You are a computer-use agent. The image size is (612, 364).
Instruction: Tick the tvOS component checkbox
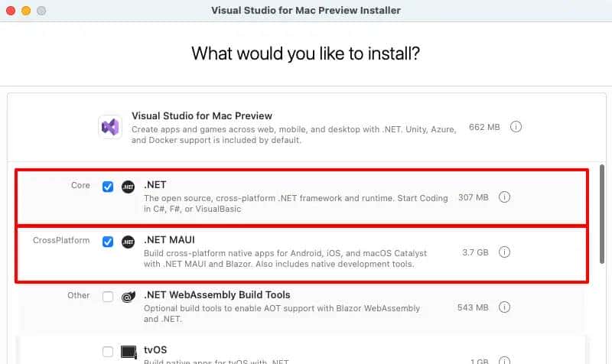[108, 352]
